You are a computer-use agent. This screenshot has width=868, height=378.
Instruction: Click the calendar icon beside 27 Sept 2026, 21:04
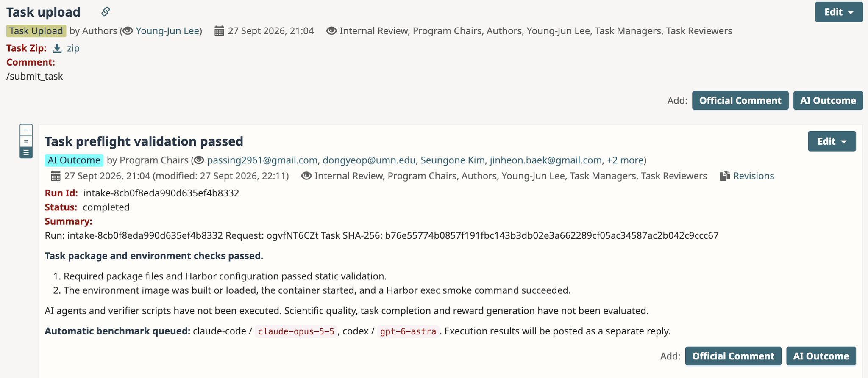click(x=219, y=31)
